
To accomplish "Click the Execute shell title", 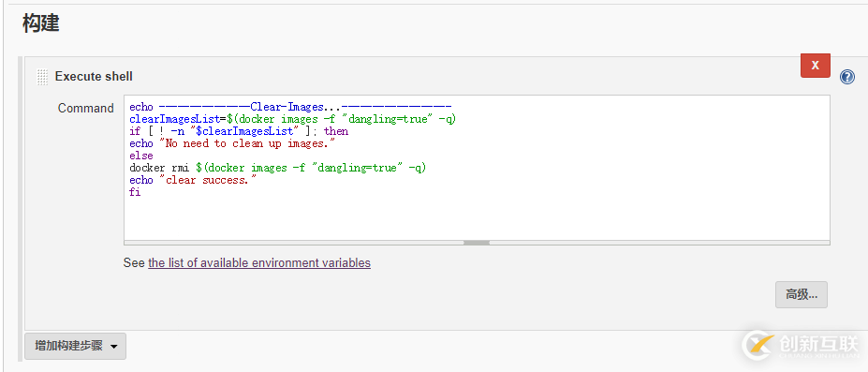I will click(x=94, y=77).
